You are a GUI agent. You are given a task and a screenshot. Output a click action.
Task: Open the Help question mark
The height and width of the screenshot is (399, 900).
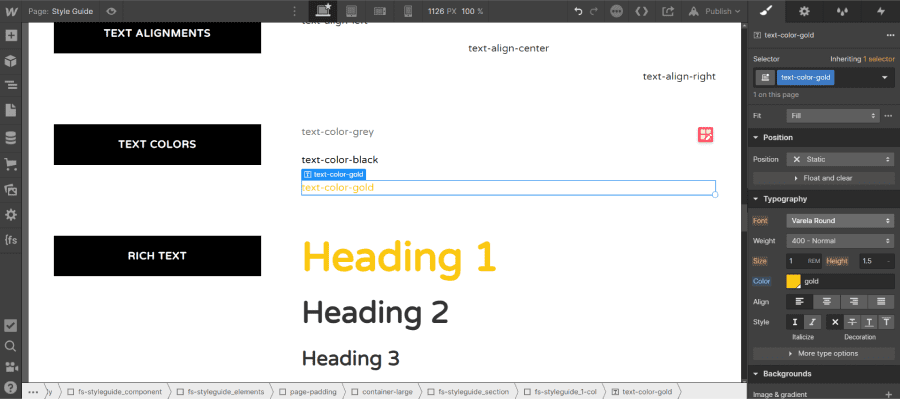tap(11, 387)
